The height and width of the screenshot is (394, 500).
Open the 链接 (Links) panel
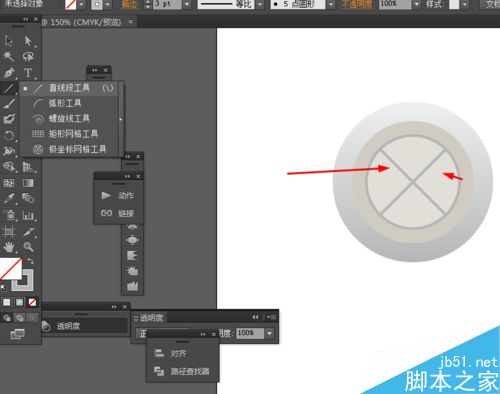click(x=118, y=213)
